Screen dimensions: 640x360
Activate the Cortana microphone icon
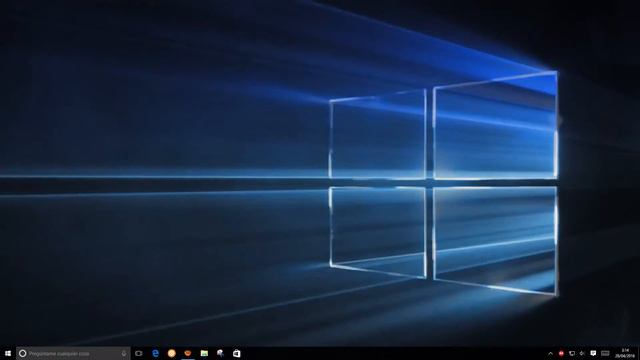(124, 353)
